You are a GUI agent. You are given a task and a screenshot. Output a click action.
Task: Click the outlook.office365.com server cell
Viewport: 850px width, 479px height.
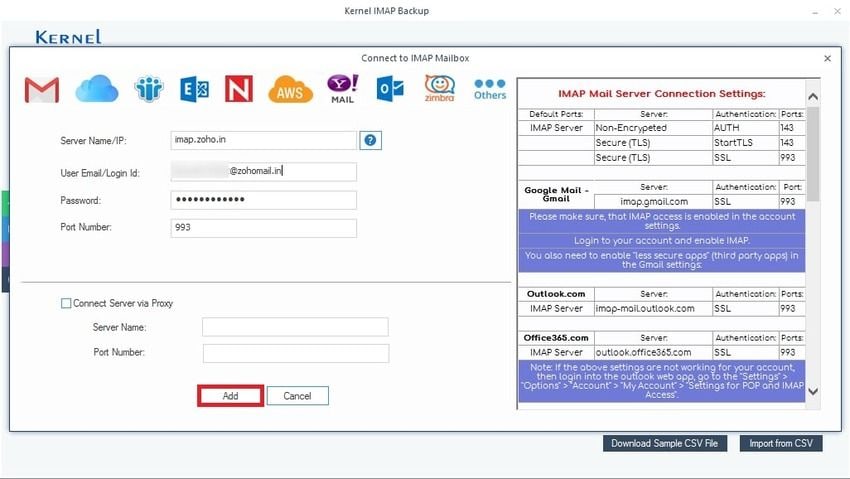654,352
